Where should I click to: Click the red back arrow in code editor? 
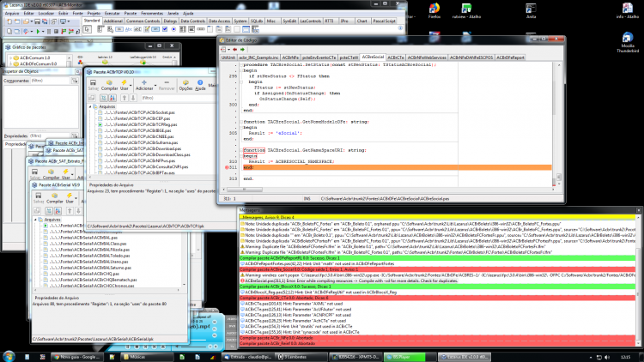click(235, 49)
